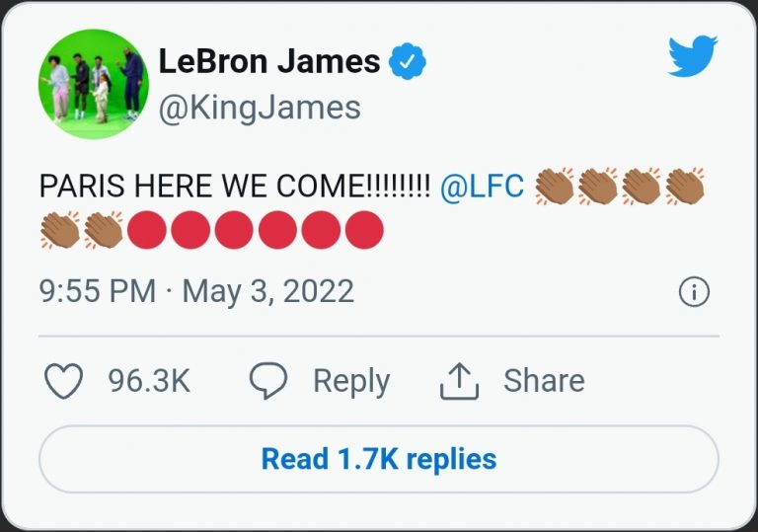Click the 96.3K likes count
The image size is (758, 532).
click(x=148, y=382)
